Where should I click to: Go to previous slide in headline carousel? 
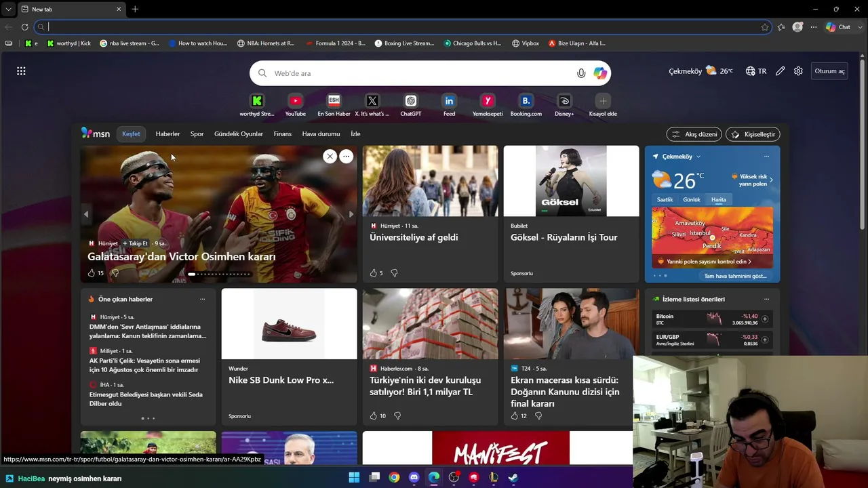pos(86,214)
